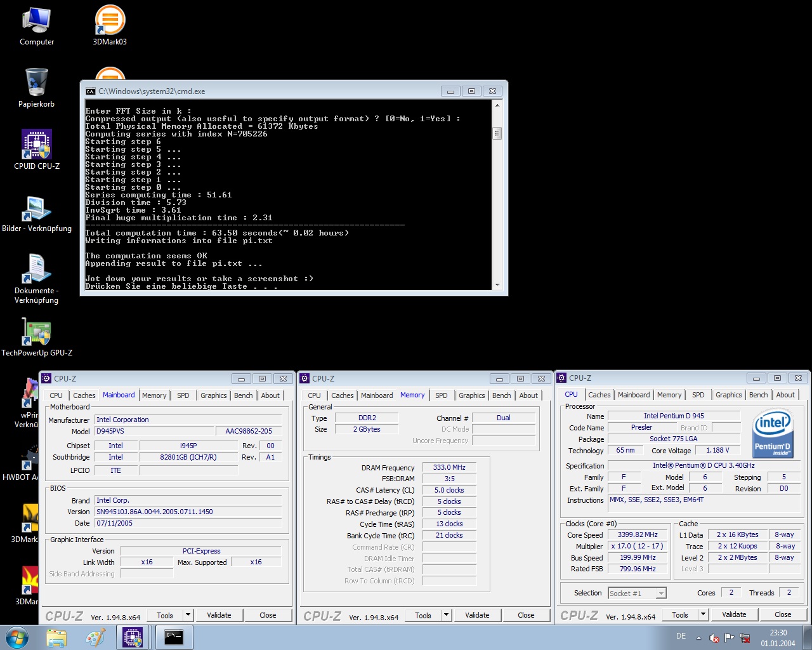Open Memory tab in CPU window

click(669, 395)
